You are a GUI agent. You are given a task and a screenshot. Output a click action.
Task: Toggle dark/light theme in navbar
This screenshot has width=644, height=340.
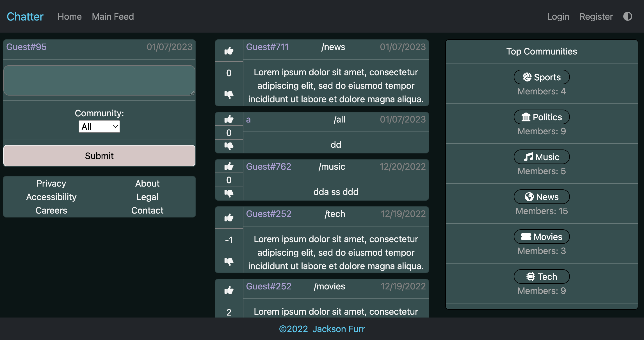tap(628, 16)
